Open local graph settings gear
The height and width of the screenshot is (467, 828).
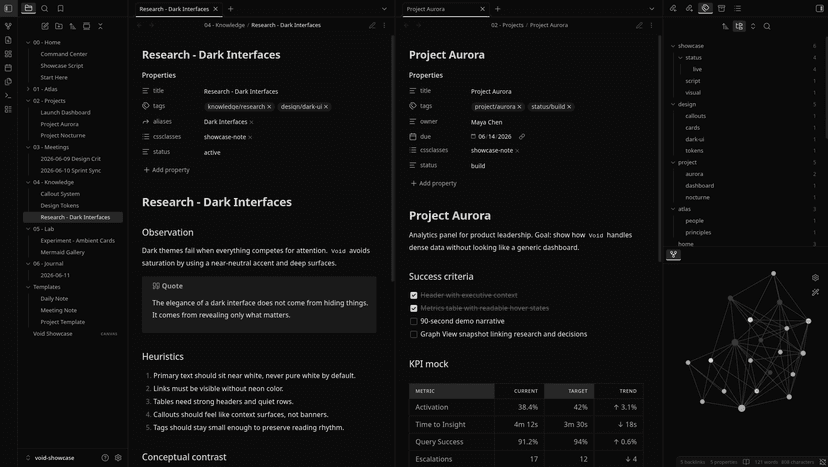pyautogui.click(x=815, y=277)
